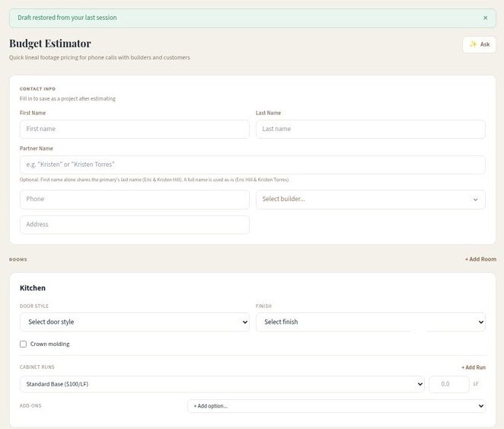Click the sparkle icon on Ask button
504x429 pixels.
point(473,44)
